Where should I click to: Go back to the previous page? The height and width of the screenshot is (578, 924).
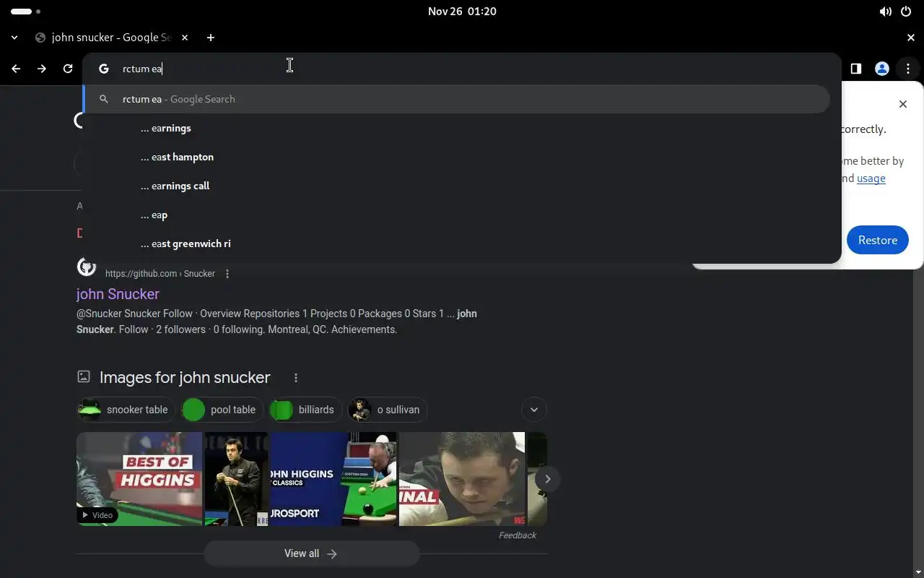tap(16, 69)
